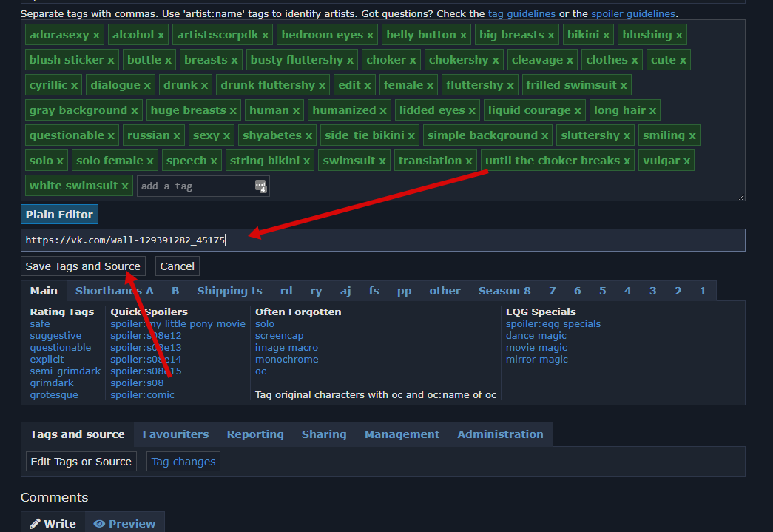Image resolution: width=773 pixels, height=532 pixels.
Task: Click the suggestion icon in the add-a-tag field
Action: pyautogui.click(x=260, y=186)
